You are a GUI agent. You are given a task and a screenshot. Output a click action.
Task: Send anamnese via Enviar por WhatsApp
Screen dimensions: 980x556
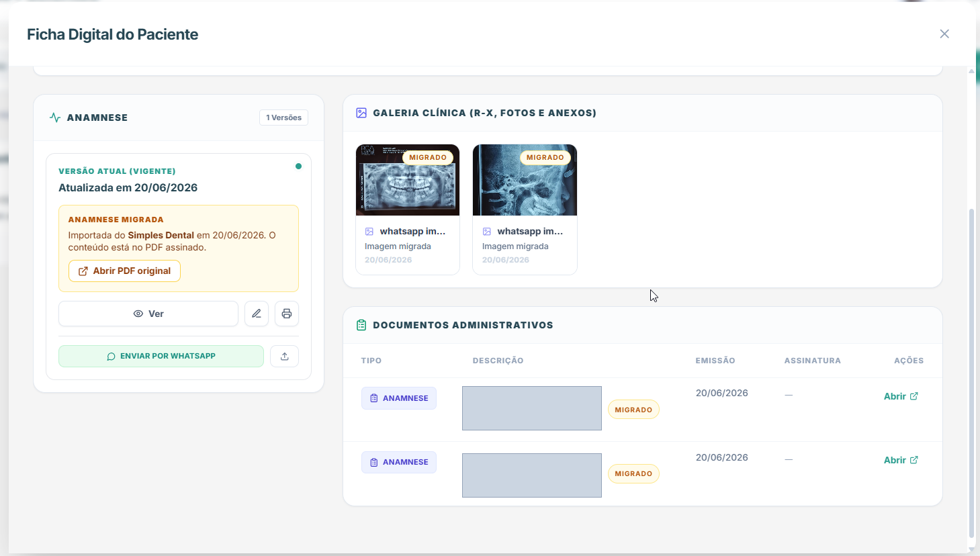[x=161, y=356]
